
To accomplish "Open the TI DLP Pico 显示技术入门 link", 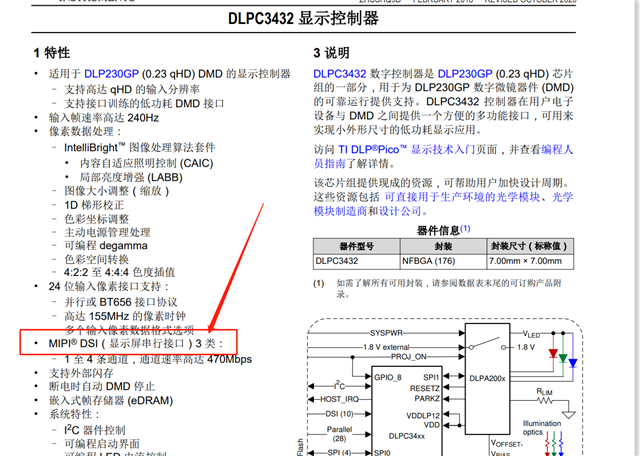I will click(407, 150).
